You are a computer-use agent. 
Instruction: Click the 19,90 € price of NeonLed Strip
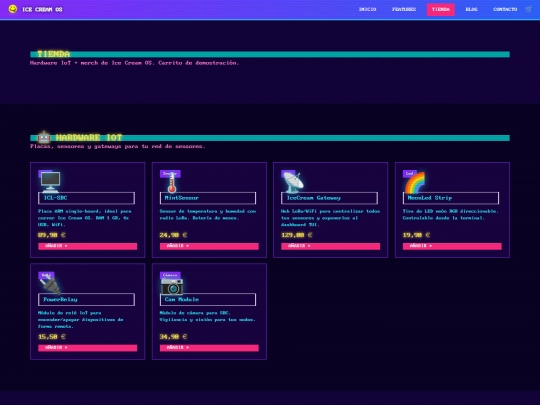[416, 235]
